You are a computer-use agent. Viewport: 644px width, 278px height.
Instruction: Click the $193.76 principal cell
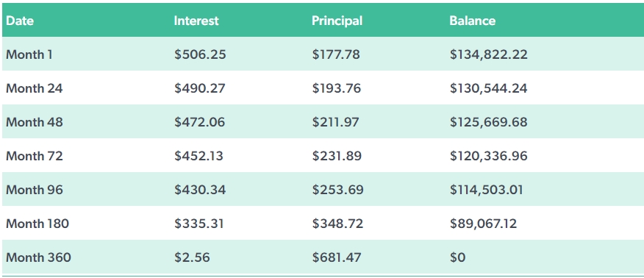point(337,88)
